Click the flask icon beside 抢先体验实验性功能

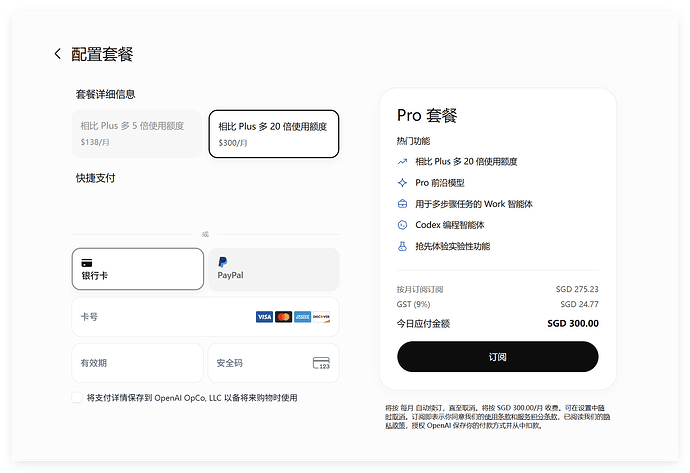click(x=402, y=246)
